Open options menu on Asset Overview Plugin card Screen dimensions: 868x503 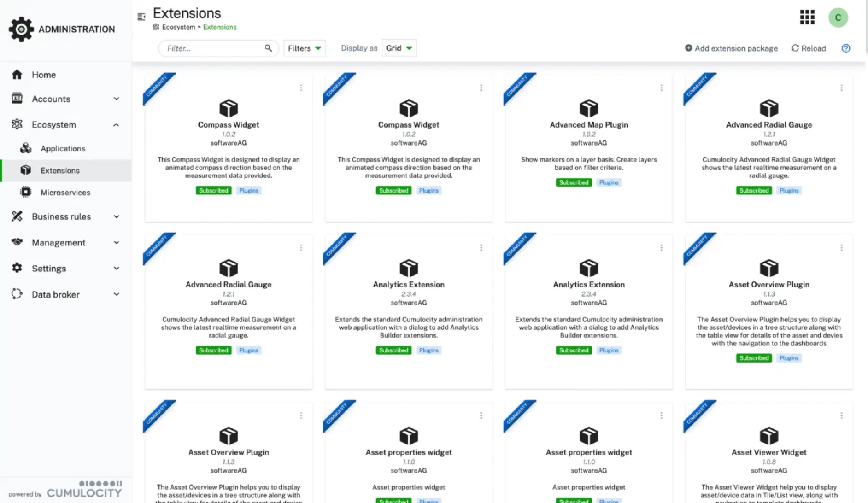[841, 248]
